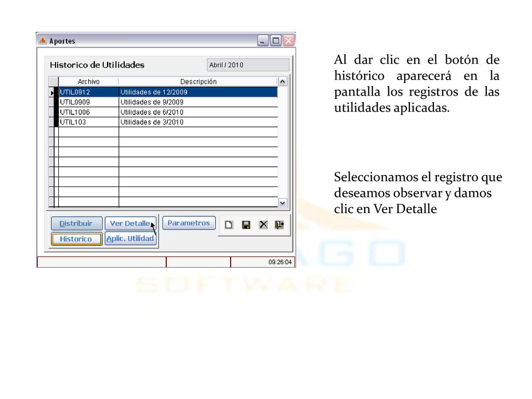Maximize the Aportes window
The width and height of the screenshot is (532, 399).
tap(275, 41)
